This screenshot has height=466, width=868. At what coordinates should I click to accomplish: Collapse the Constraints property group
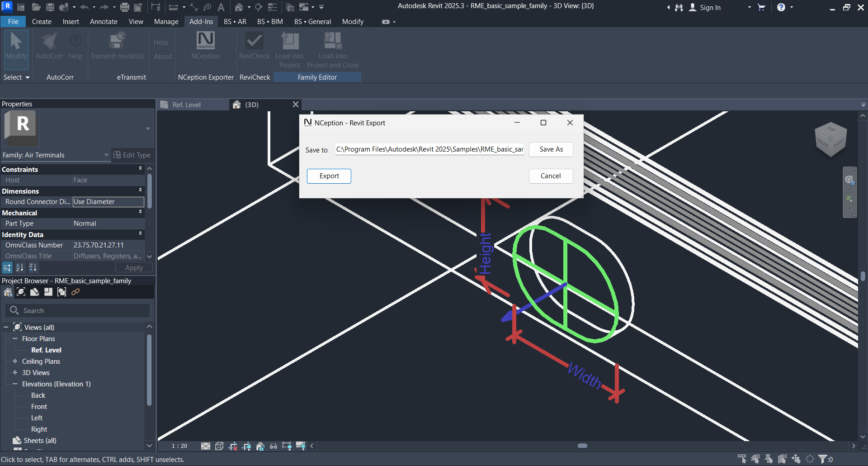pyautogui.click(x=140, y=168)
